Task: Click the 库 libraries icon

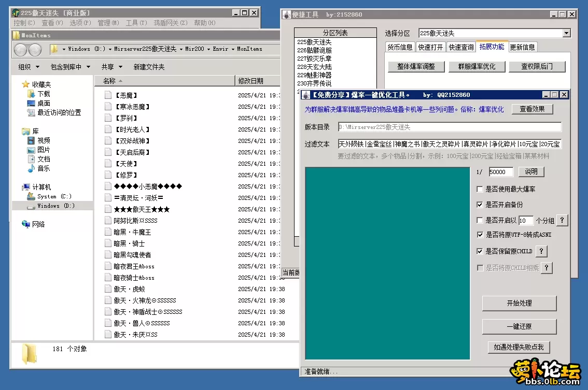Action: [x=26, y=131]
